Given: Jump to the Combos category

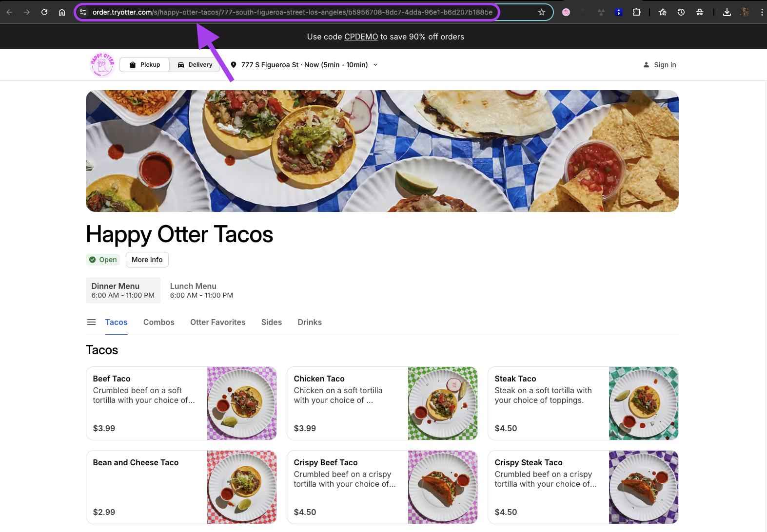Looking at the screenshot, I should click(x=159, y=322).
